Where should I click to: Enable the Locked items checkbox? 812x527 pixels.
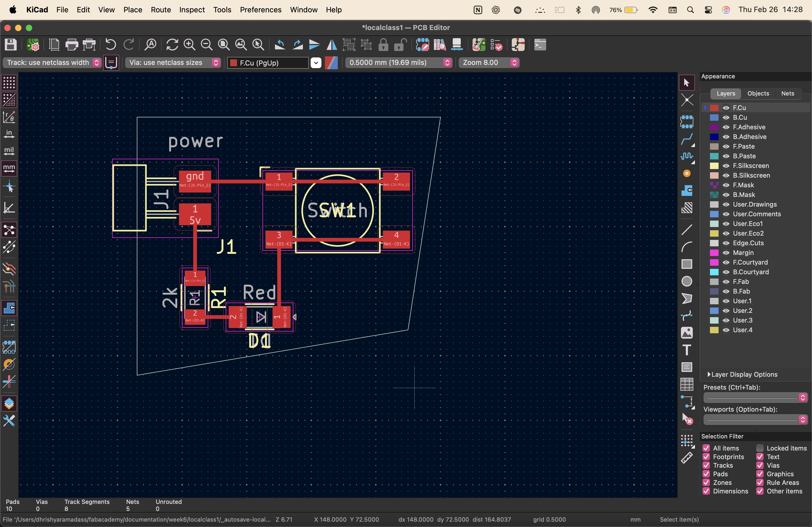[x=760, y=448]
